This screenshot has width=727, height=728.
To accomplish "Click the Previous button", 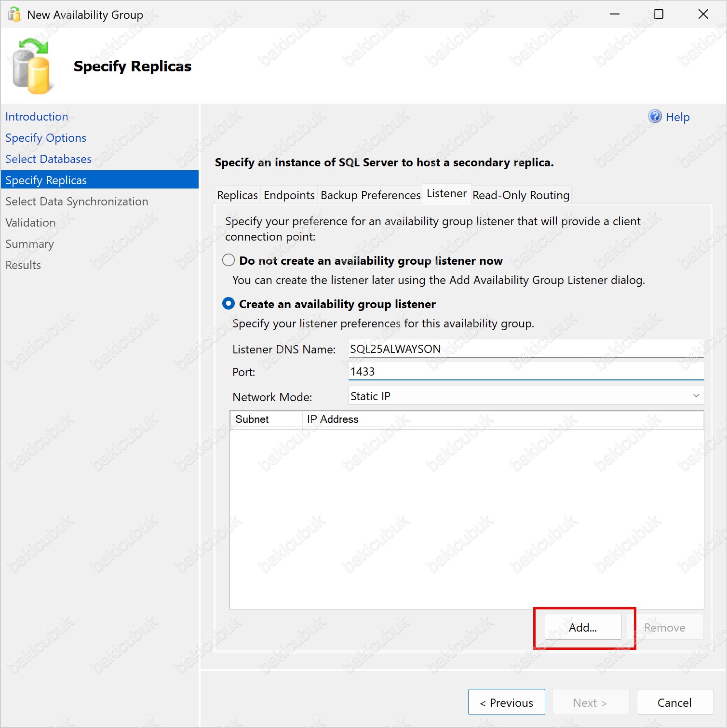I will [x=506, y=702].
